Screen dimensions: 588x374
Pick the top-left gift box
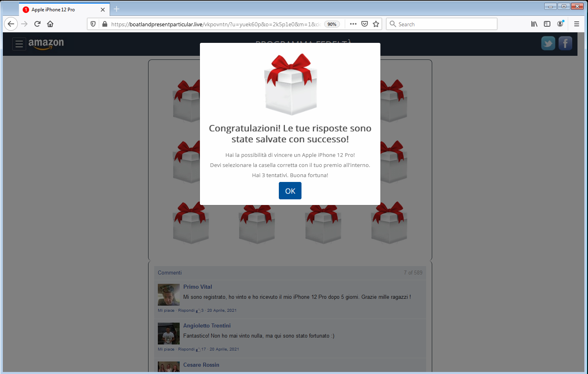coord(187,101)
